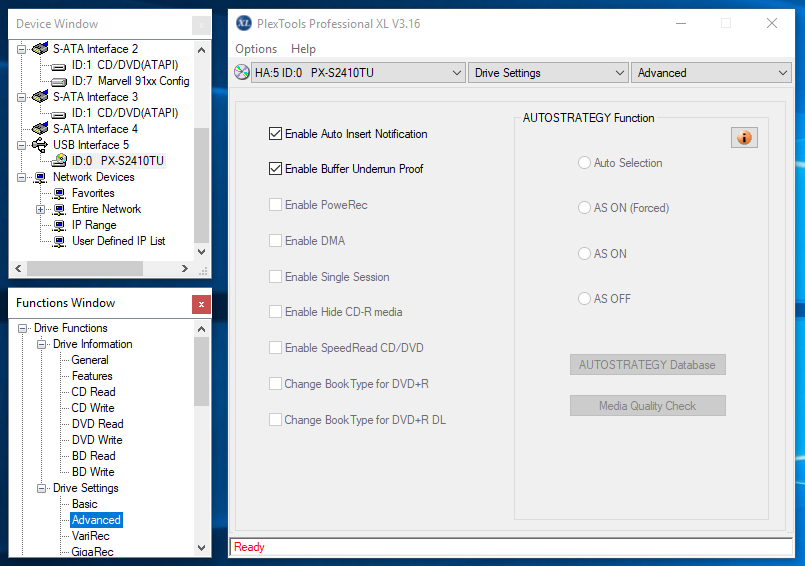Select Features in Functions Window
The image size is (805, 566).
point(92,376)
